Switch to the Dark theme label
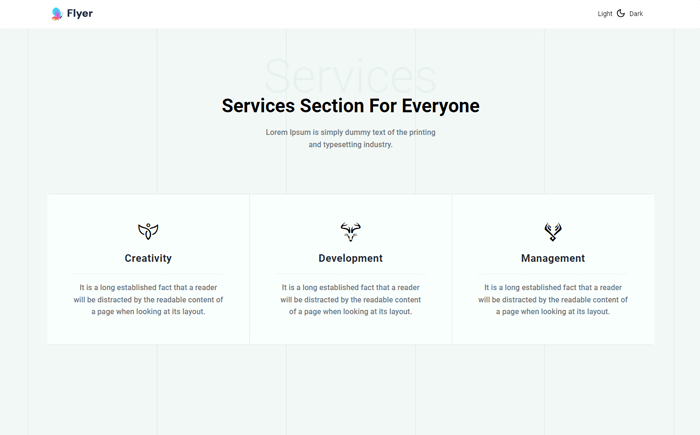The image size is (700, 435). point(636,14)
